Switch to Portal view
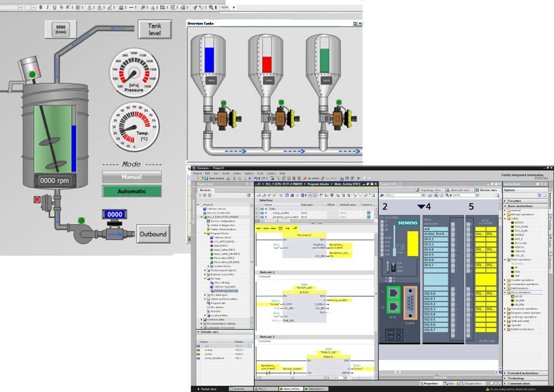 click(x=207, y=389)
